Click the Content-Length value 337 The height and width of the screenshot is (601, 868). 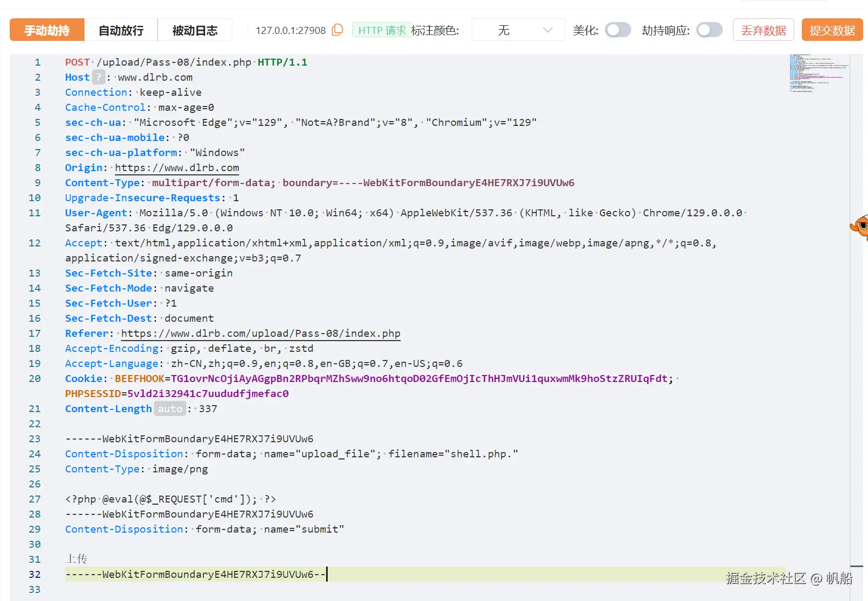coord(208,408)
